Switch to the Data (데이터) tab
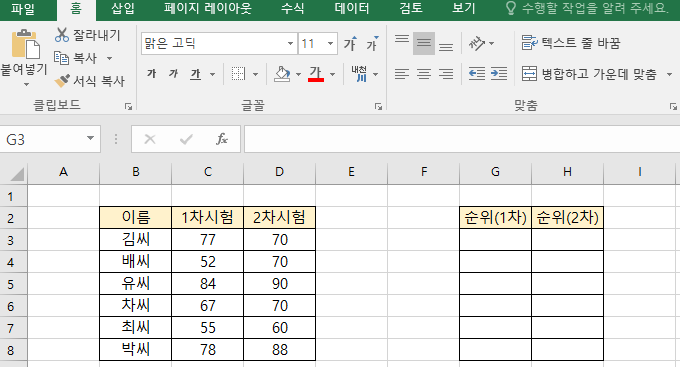 (x=352, y=9)
